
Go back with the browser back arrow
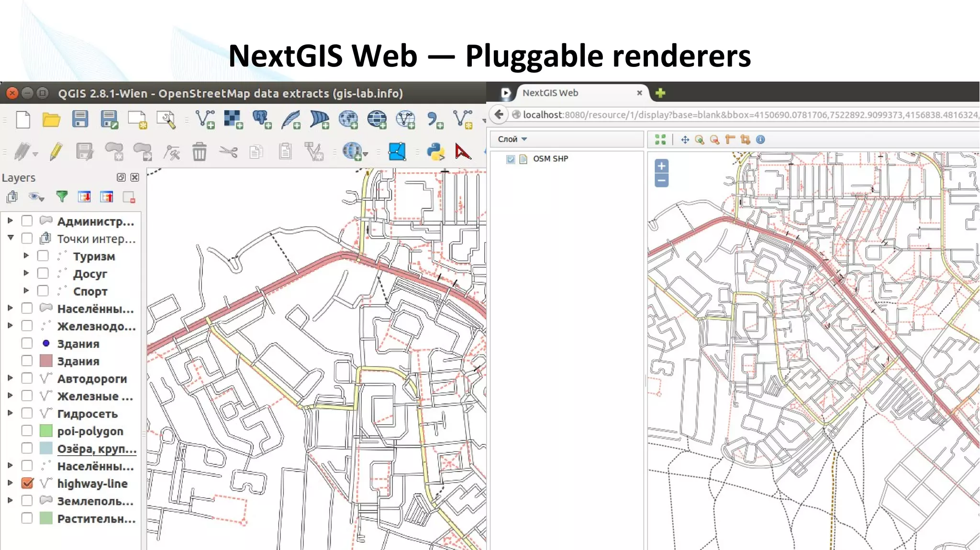point(499,114)
